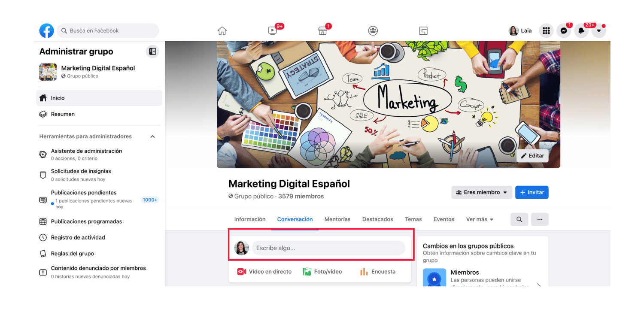Open the group's three-dots more options

click(x=540, y=219)
